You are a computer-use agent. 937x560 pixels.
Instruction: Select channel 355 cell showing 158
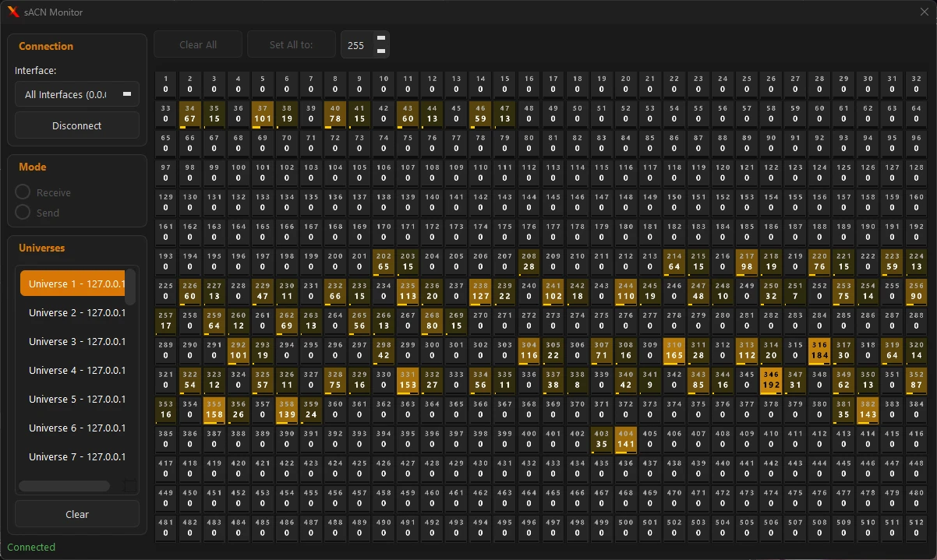(x=214, y=410)
